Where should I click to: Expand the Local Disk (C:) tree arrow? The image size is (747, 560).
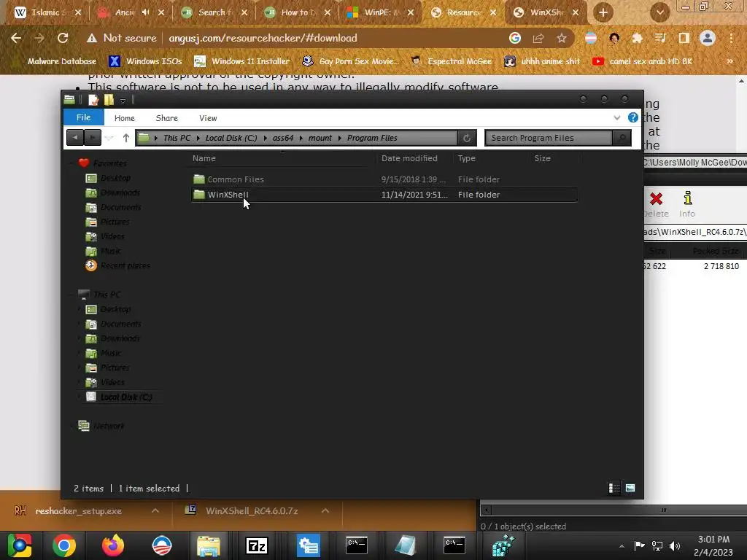tap(79, 397)
